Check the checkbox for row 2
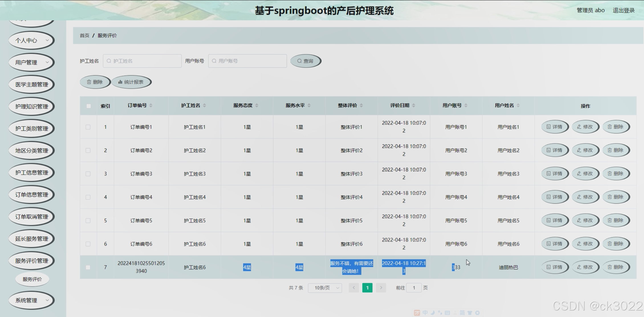 (x=88, y=150)
